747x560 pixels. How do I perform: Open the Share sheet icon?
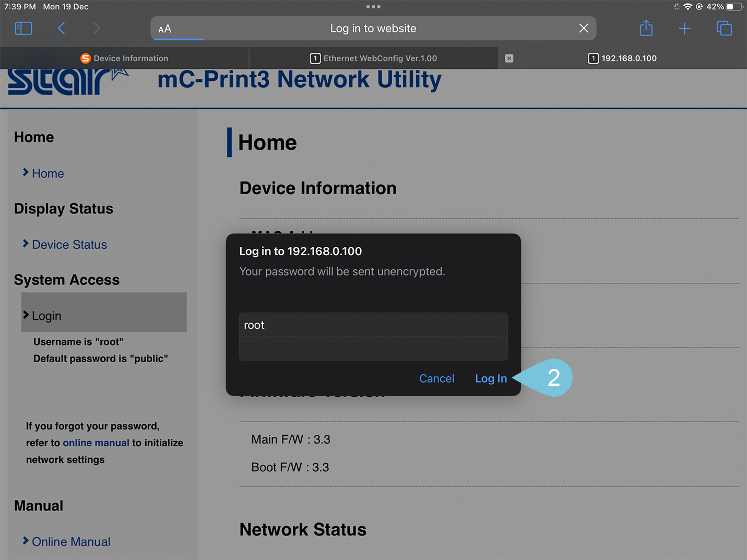tap(646, 28)
